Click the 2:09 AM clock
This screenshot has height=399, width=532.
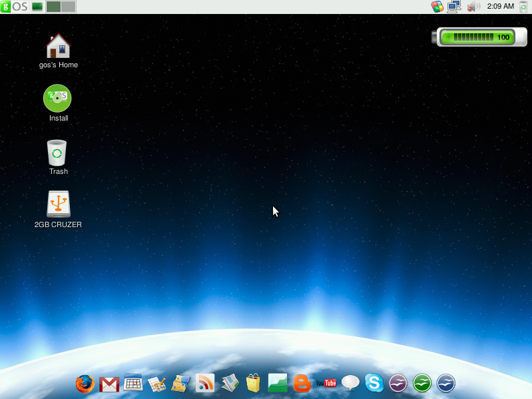tap(501, 6)
